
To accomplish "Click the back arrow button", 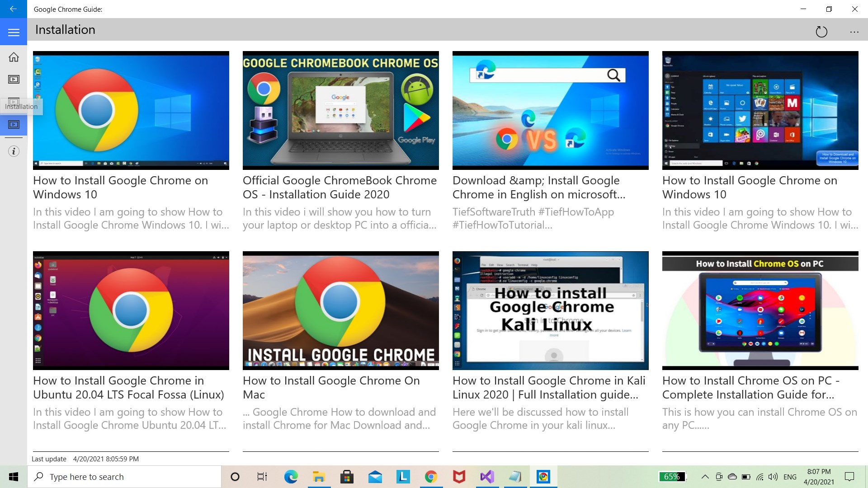I will pos(13,9).
